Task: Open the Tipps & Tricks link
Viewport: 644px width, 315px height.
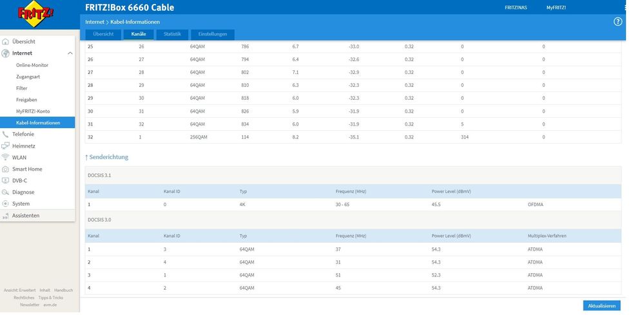Action: (x=50, y=298)
